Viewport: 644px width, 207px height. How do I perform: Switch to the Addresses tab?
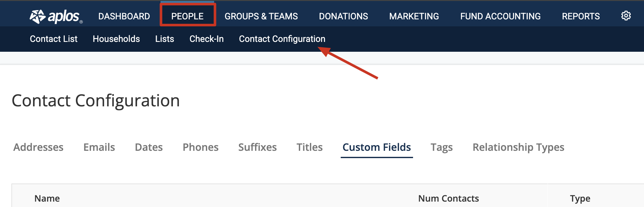click(x=38, y=147)
